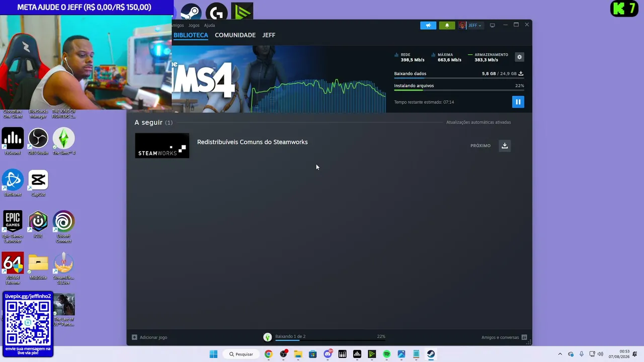The height and width of the screenshot is (362, 644).
Task: Click the Steam taskbar icon
Action: tap(431, 354)
